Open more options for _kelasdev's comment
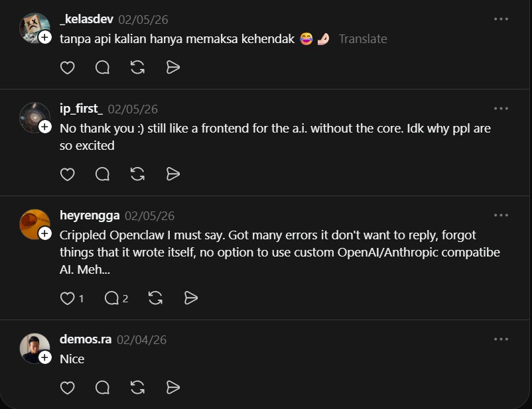 tap(501, 19)
